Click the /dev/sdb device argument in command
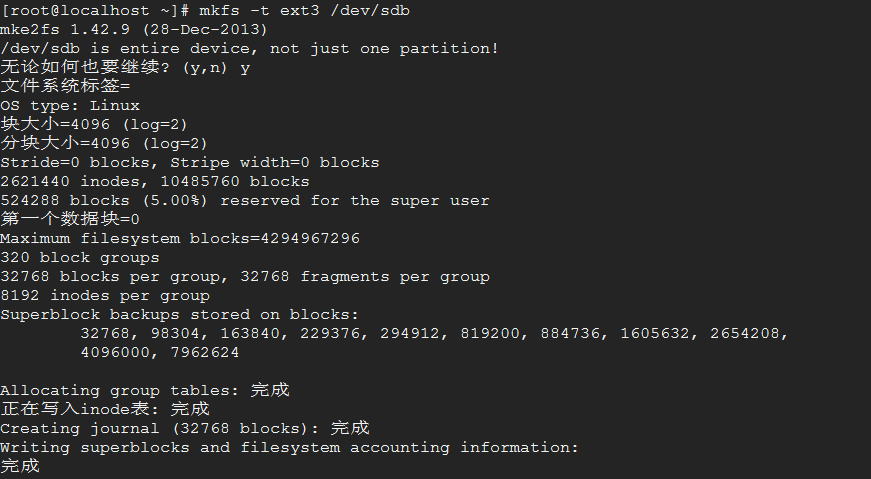 click(370, 11)
